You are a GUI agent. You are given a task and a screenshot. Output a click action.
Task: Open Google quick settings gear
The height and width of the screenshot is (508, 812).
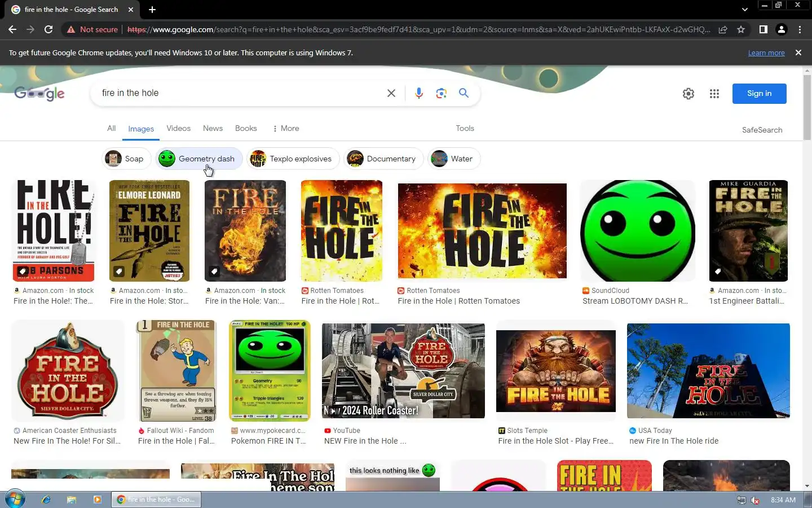pos(689,94)
